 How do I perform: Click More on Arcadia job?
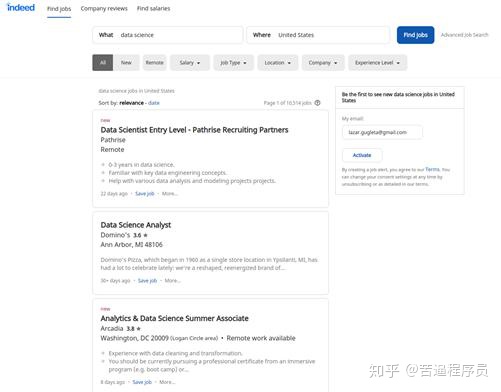click(x=167, y=382)
